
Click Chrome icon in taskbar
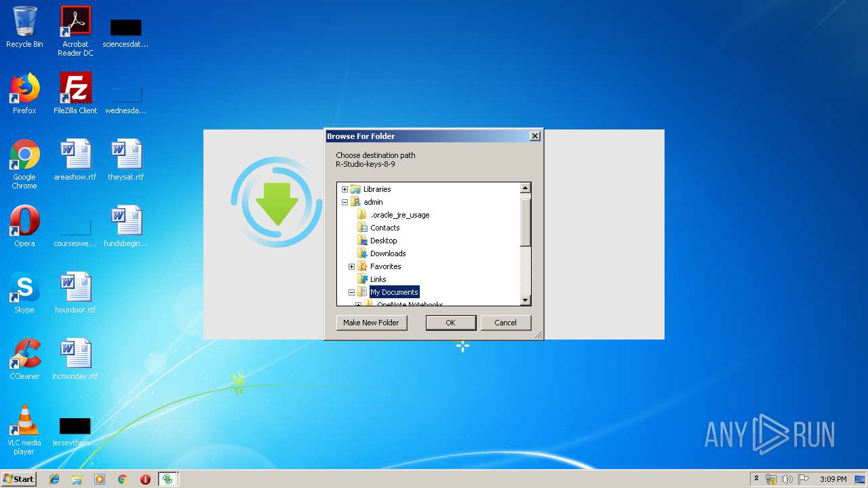pos(122,479)
